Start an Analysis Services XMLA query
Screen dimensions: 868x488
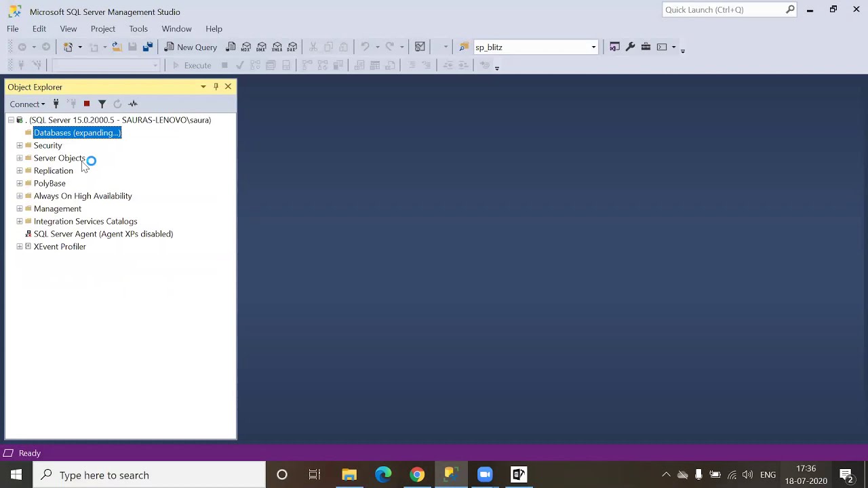(x=277, y=47)
